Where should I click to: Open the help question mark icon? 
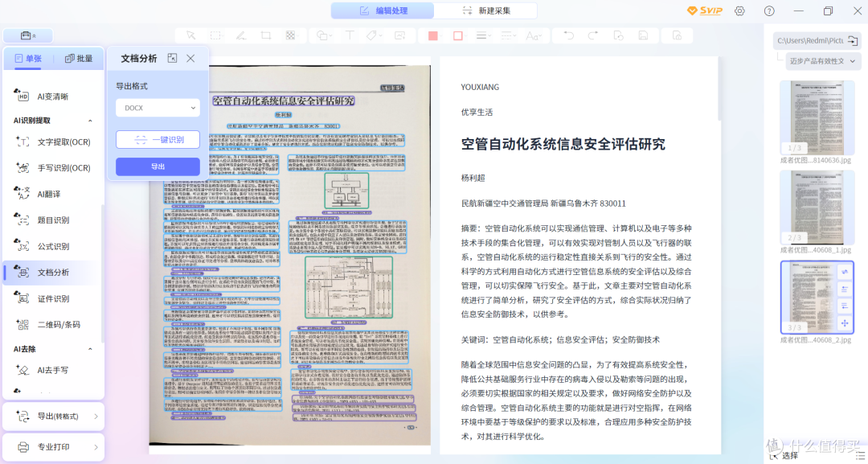(769, 10)
